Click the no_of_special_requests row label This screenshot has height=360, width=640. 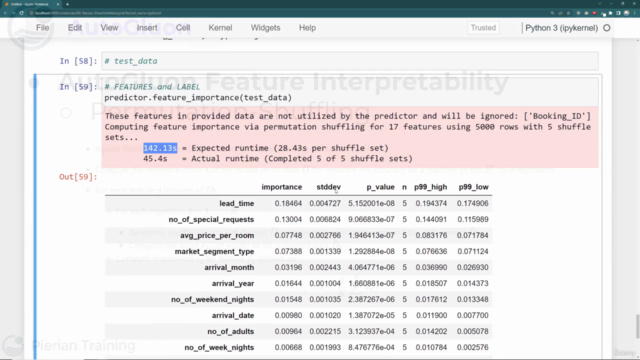pyautogui.click(x=211, y=220)
